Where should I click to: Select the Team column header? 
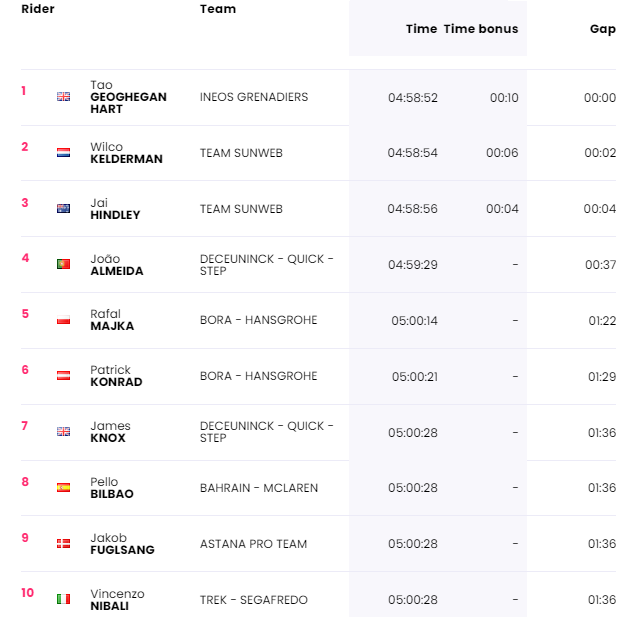point(218,9)
